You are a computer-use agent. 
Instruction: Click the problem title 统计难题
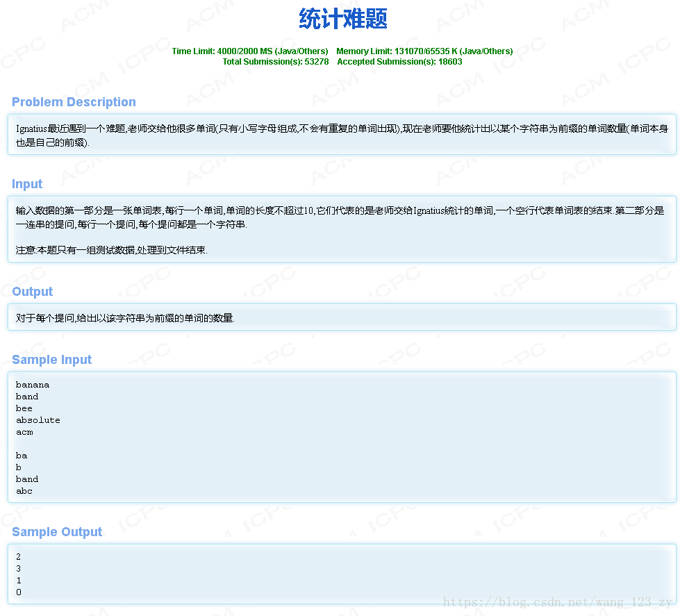[342, 19]
